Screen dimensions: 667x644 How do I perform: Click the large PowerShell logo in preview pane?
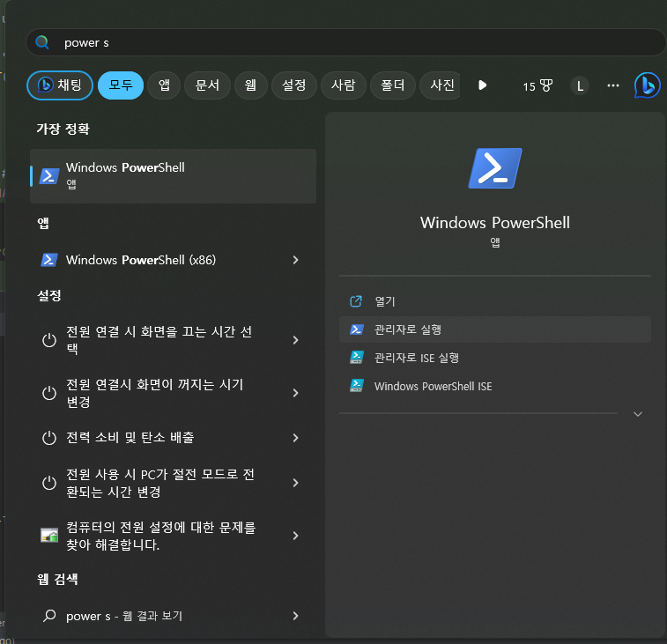(495, 168)
